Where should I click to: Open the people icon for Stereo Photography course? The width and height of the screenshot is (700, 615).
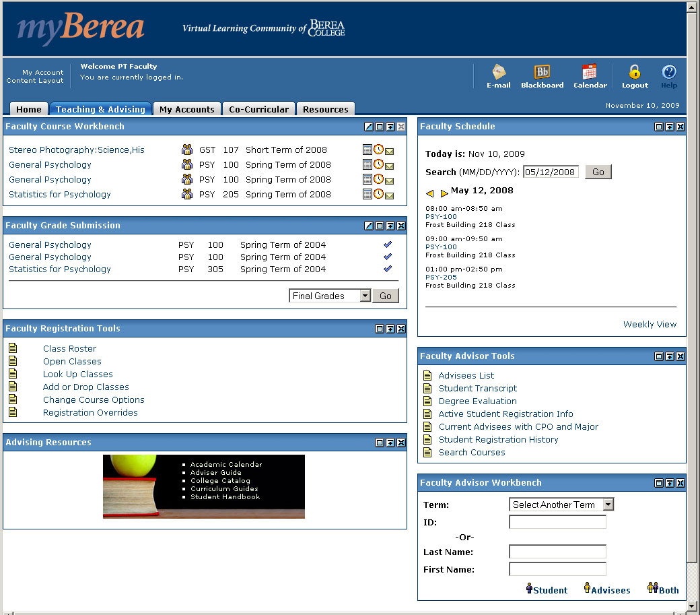[x=187, y=150]
